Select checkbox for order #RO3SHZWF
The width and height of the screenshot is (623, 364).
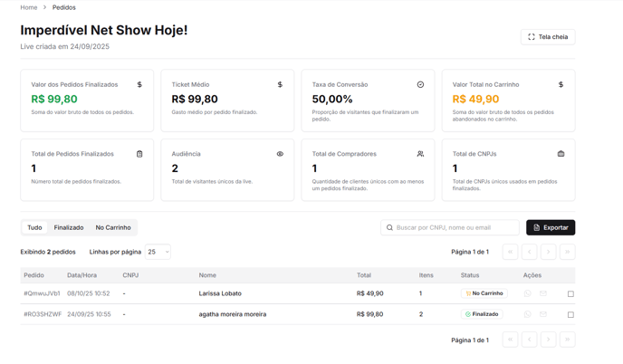[x=570, y=315]
